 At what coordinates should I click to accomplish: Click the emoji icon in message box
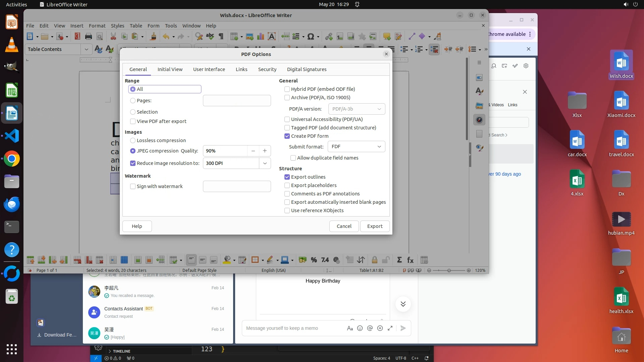coord(360,328)
